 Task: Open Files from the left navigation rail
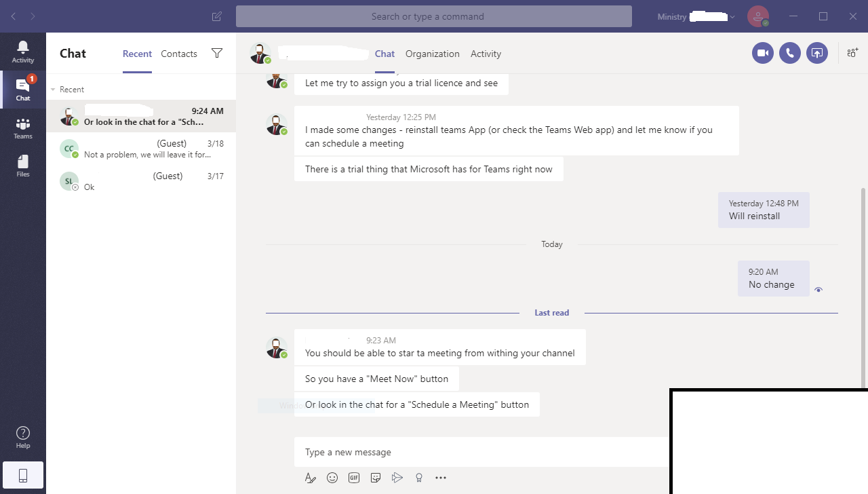[x=22, y=165]
